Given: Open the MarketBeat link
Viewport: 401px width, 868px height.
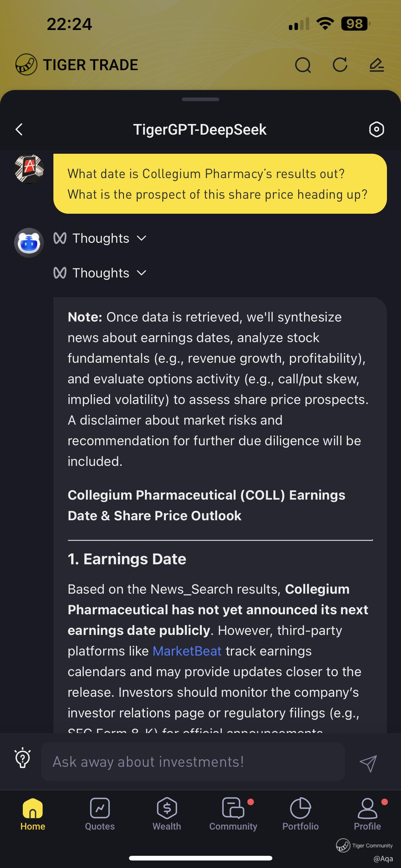Looking at the screenshot, I should 187,651.
